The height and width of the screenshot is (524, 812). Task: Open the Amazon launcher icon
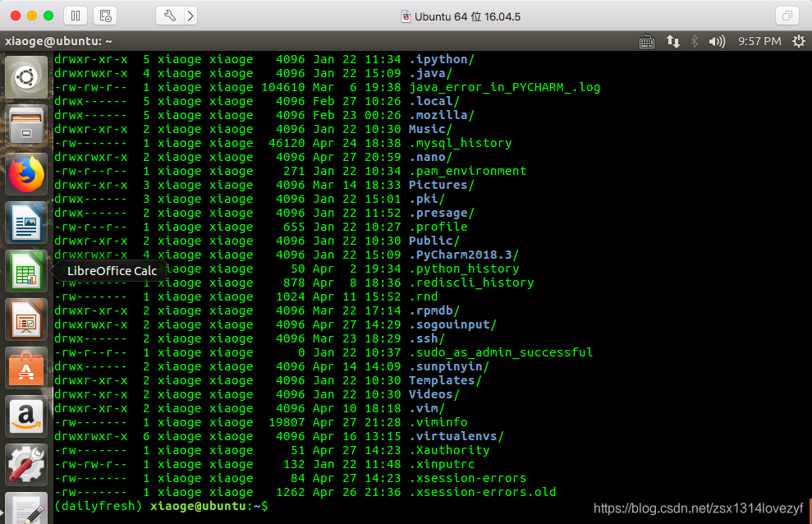pyautogui.click(x=26, y=416)
